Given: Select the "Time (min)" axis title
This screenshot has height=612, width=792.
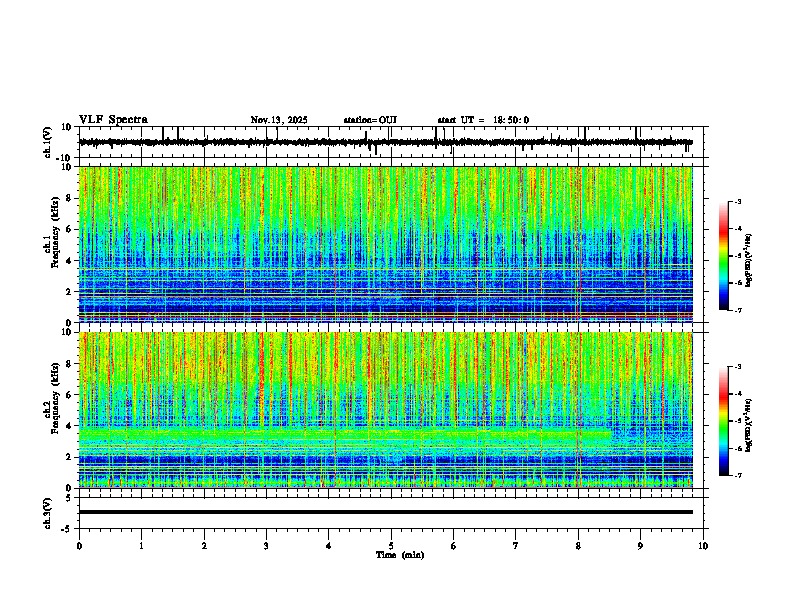Looking at the screenshot, I should (x=400, y=555).
